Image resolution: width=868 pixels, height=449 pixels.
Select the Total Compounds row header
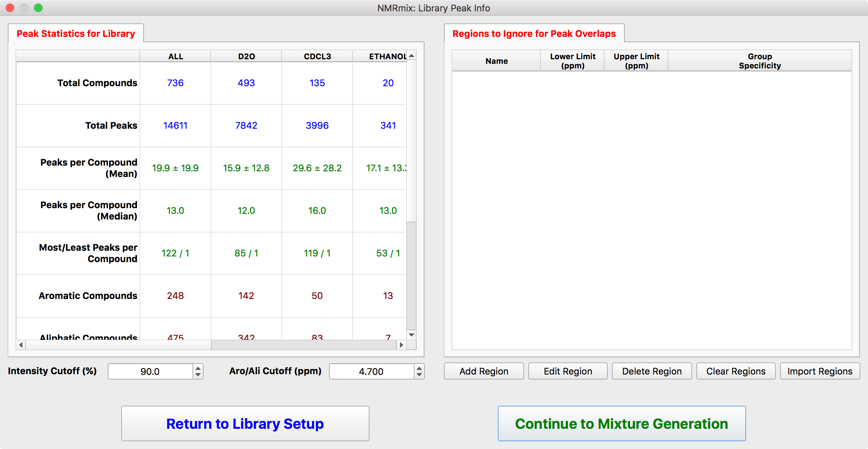(78, 83)
